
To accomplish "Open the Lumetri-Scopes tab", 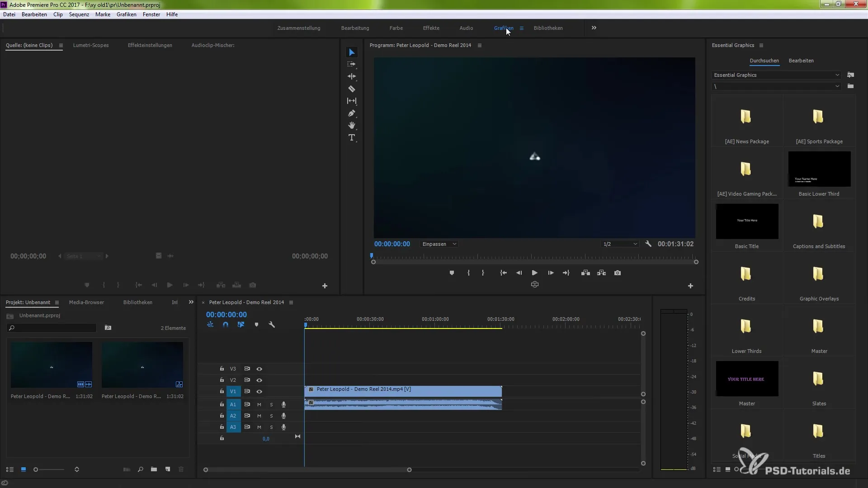I will click(91, 45).
